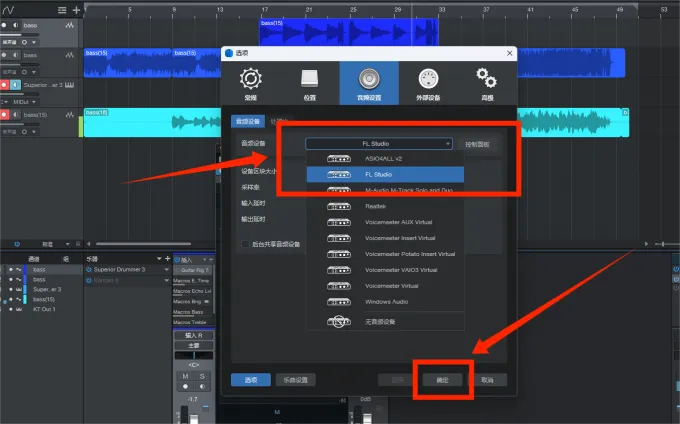Choose Voicemeeter Potato Insert Virtual device
Screen dimensions: 680x424
tap(385, 254)
